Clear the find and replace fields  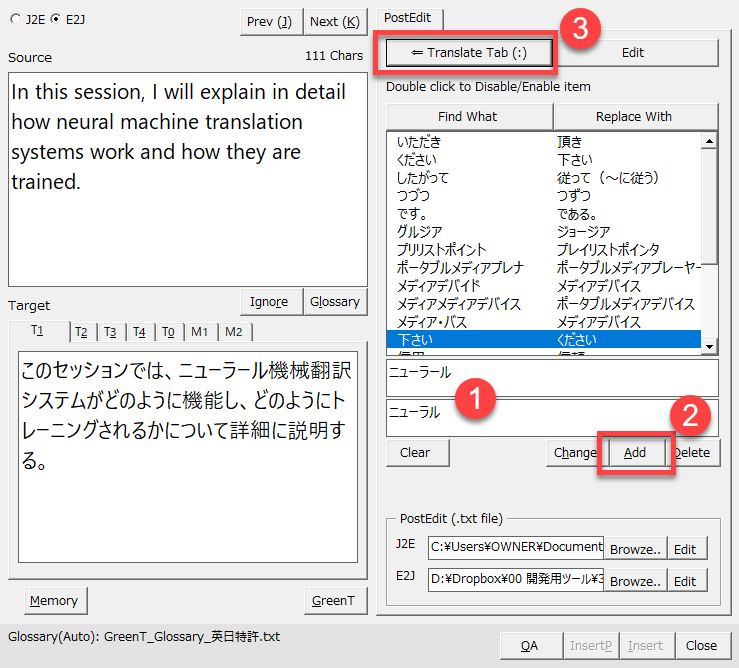(x=416, y=453)
